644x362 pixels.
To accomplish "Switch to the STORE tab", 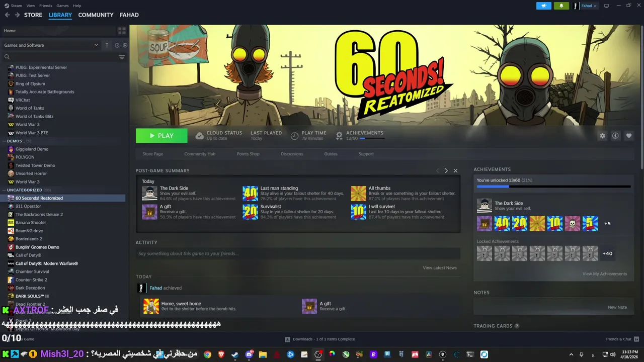I will (x=33, y=15).
